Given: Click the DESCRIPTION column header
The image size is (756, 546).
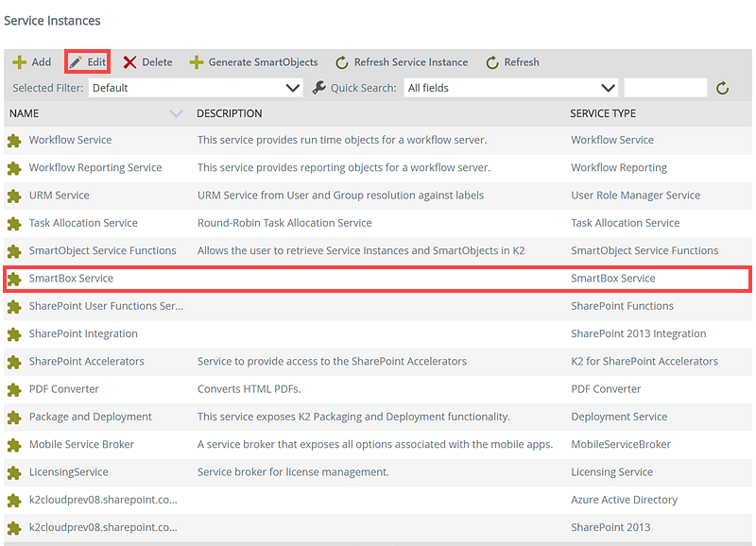Looking at the screenshot, I should [230, 113].
